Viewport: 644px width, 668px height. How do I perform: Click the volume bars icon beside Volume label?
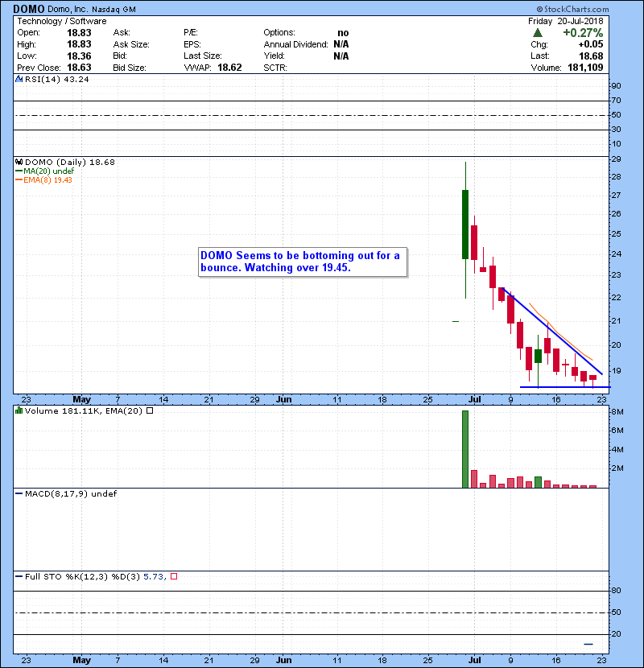coord(19,410)
